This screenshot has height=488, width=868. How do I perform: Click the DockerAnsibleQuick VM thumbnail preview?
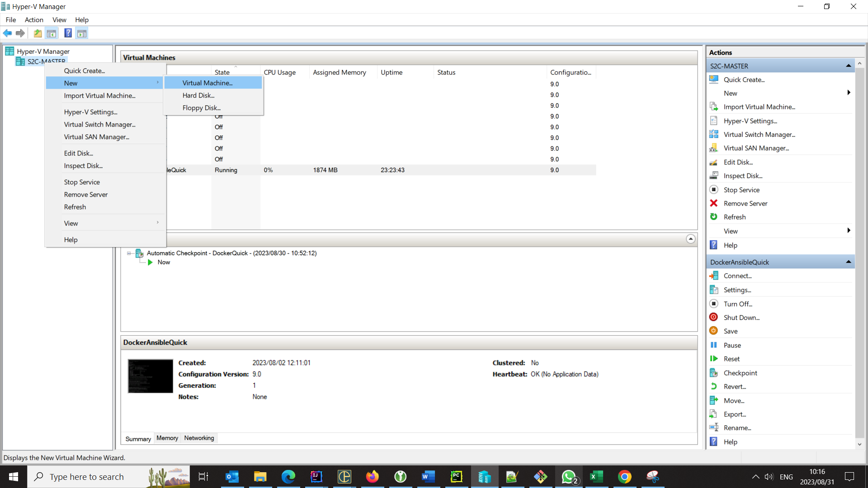150,376
